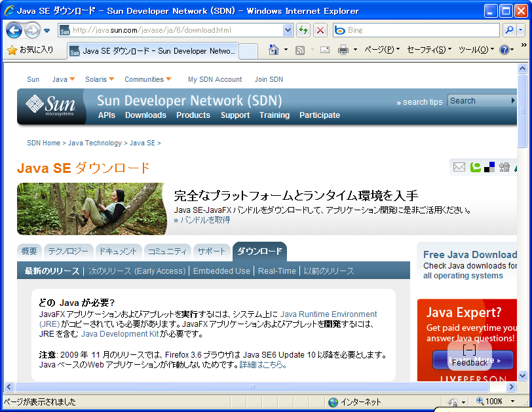Screen dimensions: 532x412
Task: Click the gray Digg share icon
Action: 504,167
